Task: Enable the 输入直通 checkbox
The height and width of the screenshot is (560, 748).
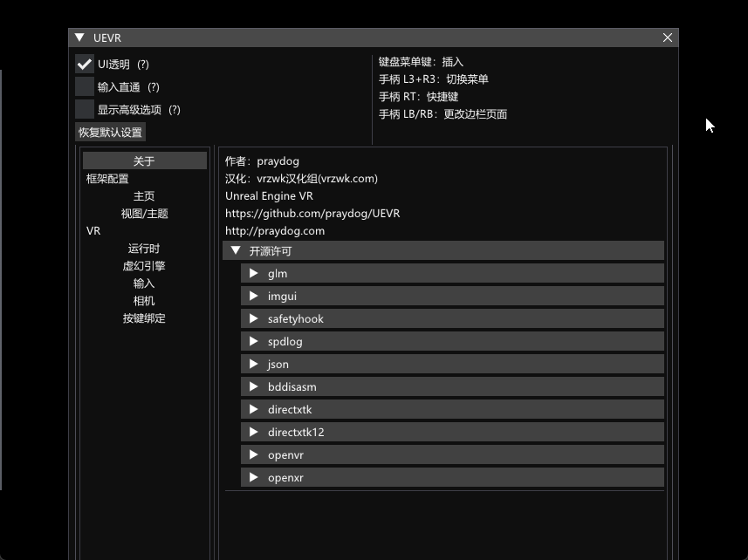Action: pyautogui.click(x=85, y=86)
